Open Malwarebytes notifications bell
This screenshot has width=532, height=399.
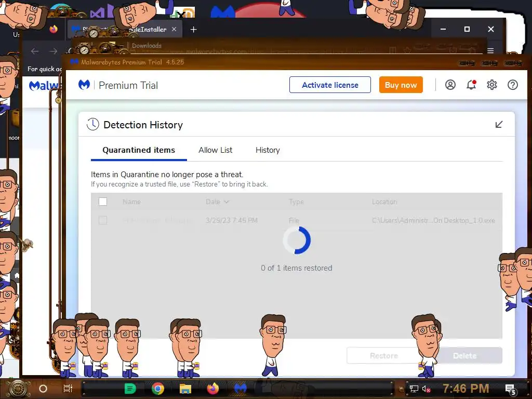click(471, 85)
